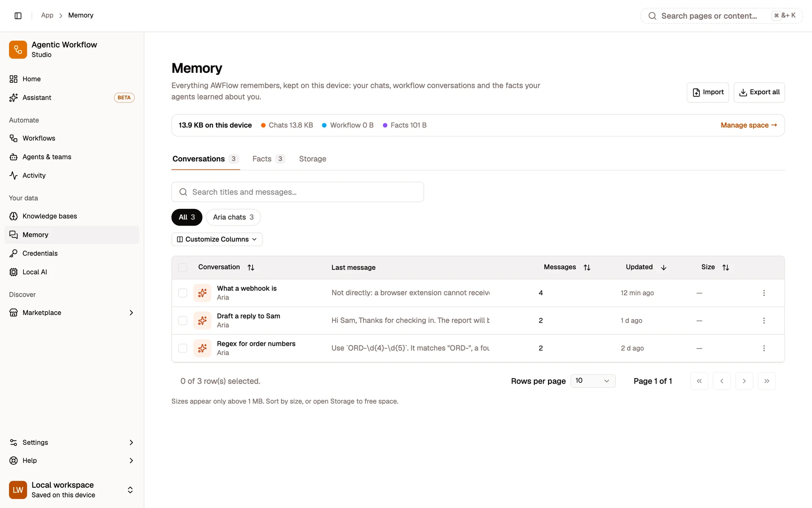
Task: Open row actions for Draft a reply to Sam
Action: click(764, 321)
